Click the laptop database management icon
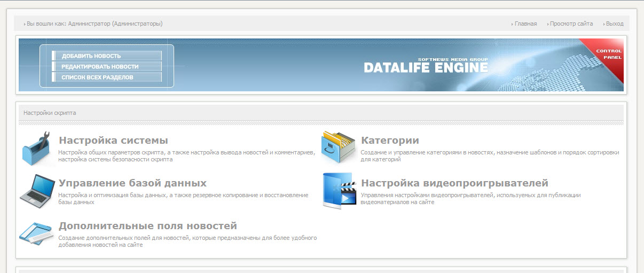This screenshot has width=644, height=273. [38, 190]
